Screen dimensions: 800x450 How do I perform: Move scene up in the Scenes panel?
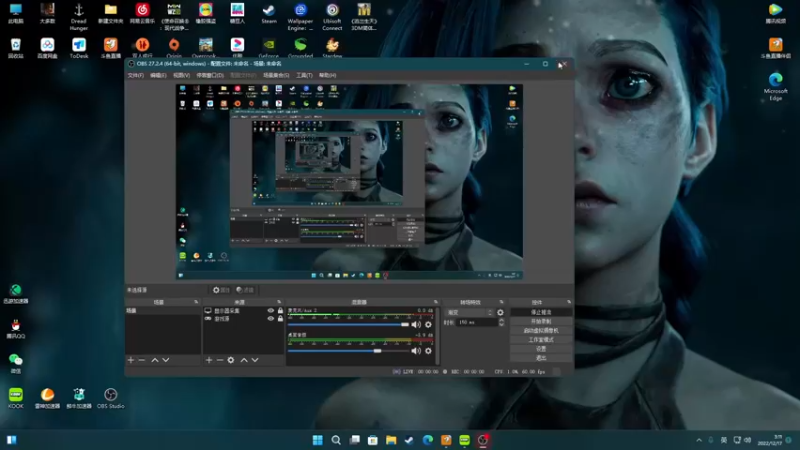pos(155,360)
